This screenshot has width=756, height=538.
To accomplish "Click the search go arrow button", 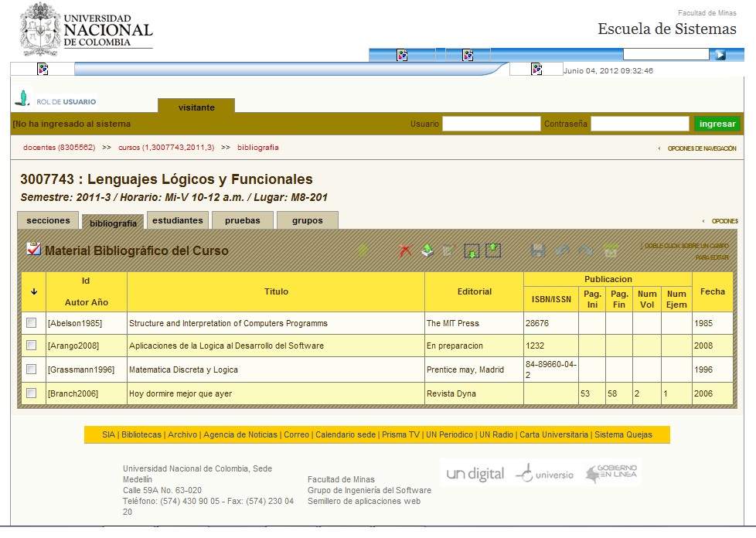I will pos(720,55).
